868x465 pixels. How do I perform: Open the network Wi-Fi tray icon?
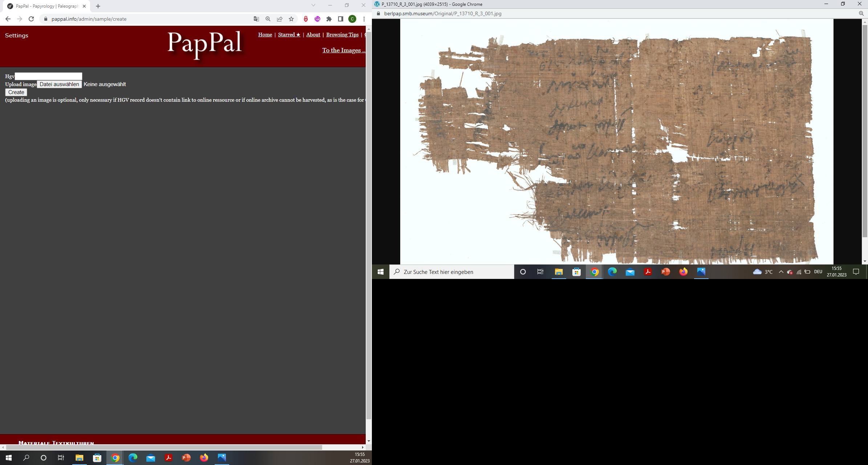click(x=799, y=272)
